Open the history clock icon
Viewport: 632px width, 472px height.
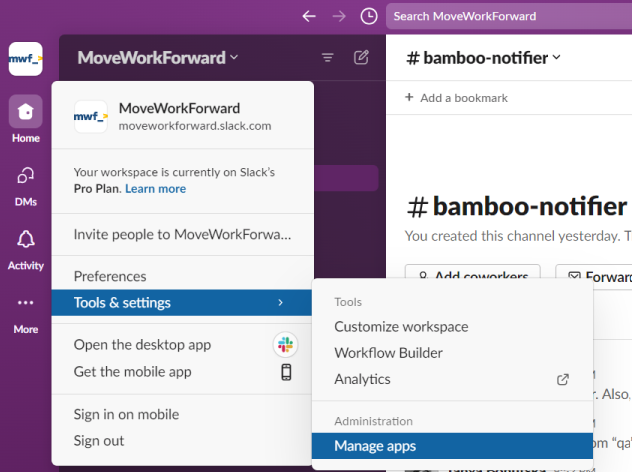pos(369,16)
